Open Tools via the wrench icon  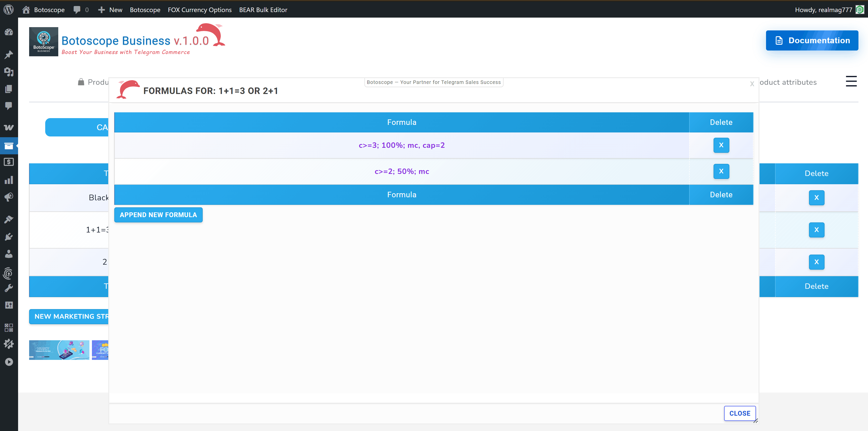[9, 288]
